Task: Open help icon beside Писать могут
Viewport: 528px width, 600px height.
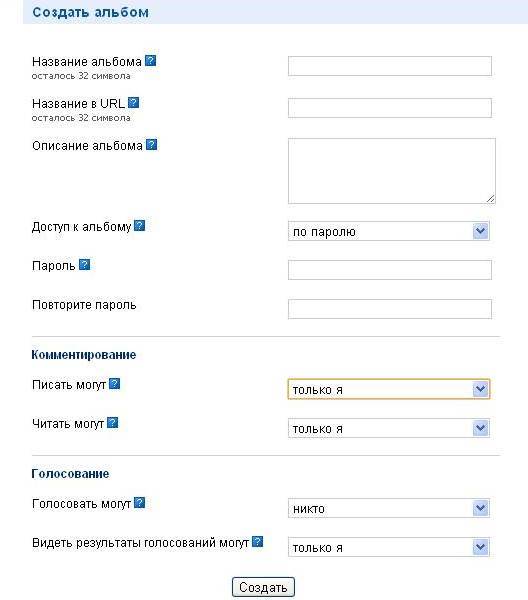Action: [x=114, y=384]
